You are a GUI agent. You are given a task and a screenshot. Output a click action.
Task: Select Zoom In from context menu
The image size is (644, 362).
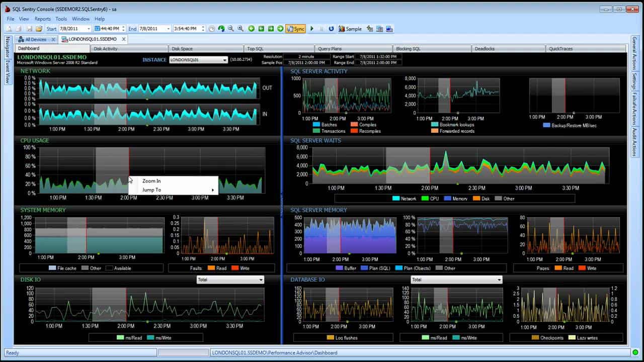coord(151,181)
